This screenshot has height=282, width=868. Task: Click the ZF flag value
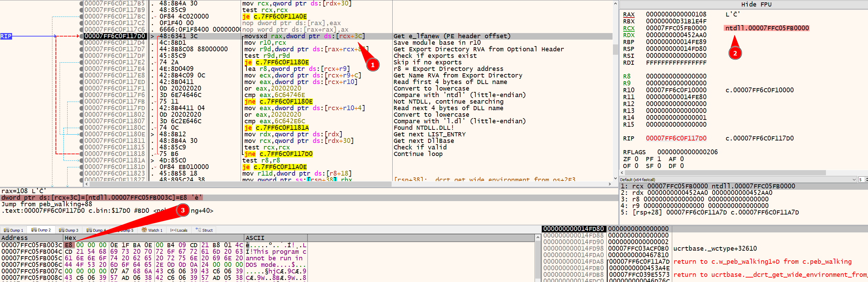coord(636,159)
